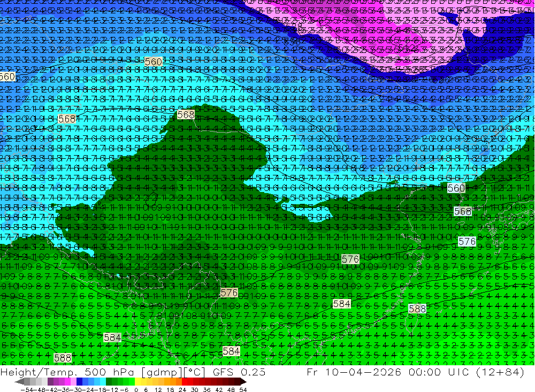Viewport: 535px width, 392px height.
Task: Click the '00:00' time text
Action: tap(426, 372)
